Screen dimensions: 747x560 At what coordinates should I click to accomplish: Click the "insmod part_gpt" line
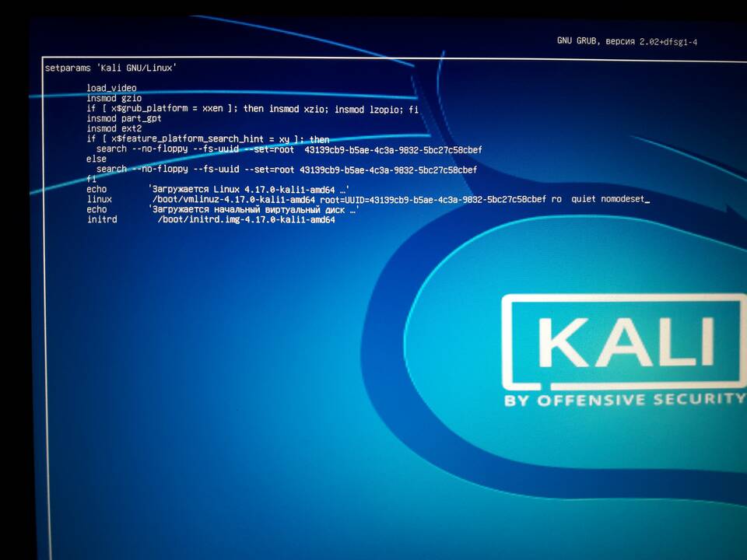(124, 118)
